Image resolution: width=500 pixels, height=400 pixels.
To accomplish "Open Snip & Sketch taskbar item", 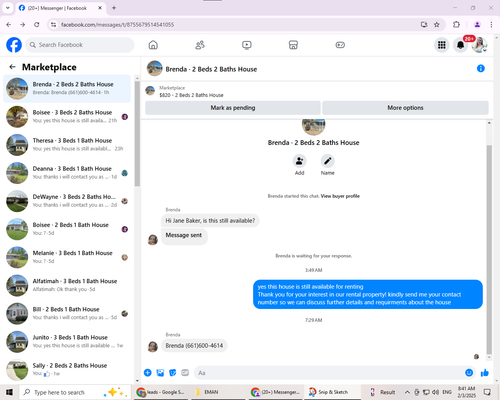I will (332, 392).
